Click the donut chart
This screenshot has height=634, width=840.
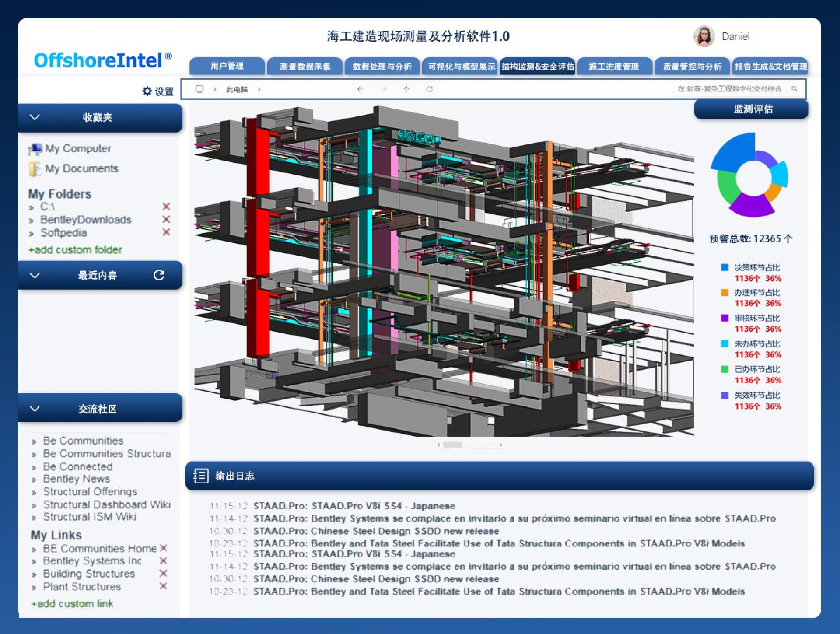coord(750,175)
